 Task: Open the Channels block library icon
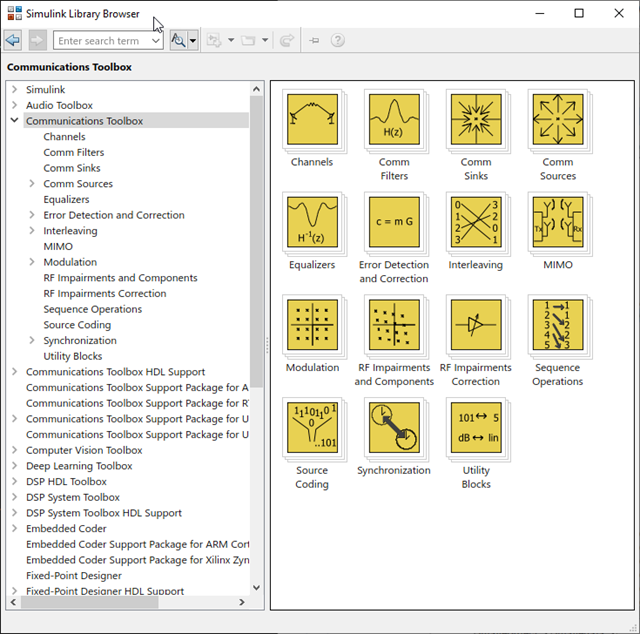pos(312,119)
